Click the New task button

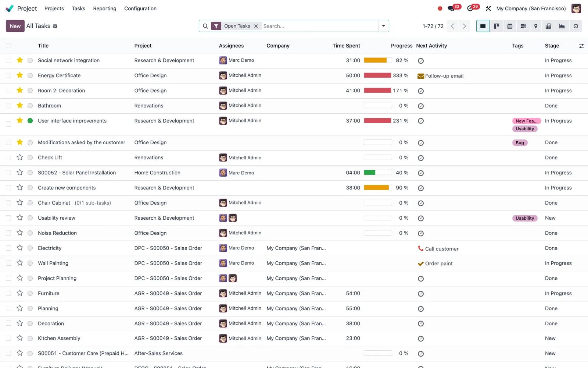[15, 26]
